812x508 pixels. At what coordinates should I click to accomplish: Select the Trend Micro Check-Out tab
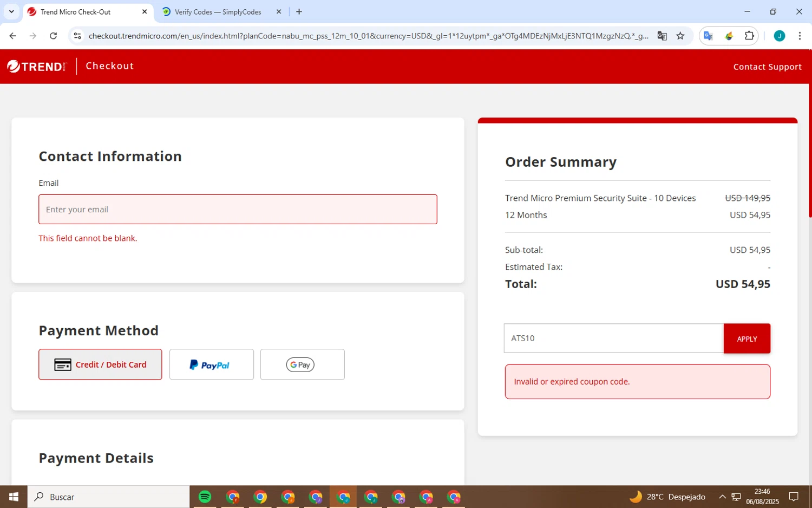coord(76,12)
